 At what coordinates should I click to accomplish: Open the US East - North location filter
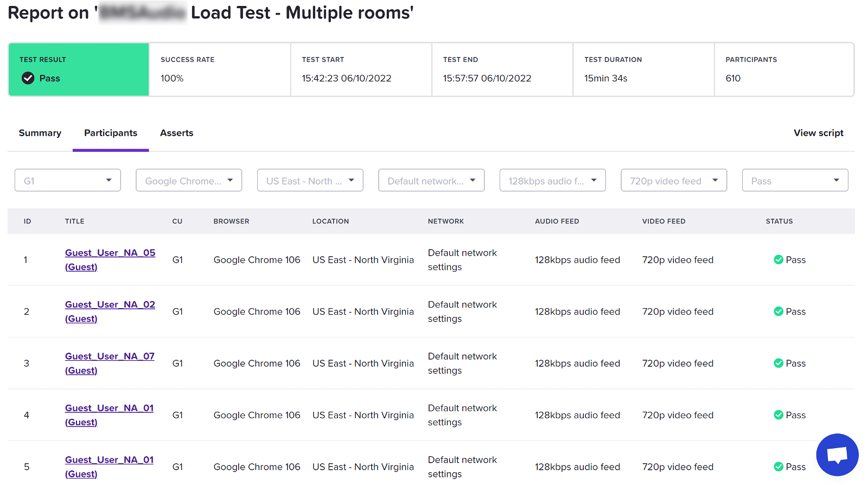(x=310, y=181)
